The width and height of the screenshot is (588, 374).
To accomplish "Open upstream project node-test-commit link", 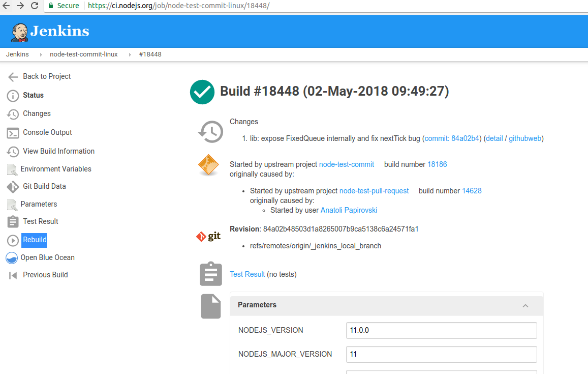I will click(347, 164).
